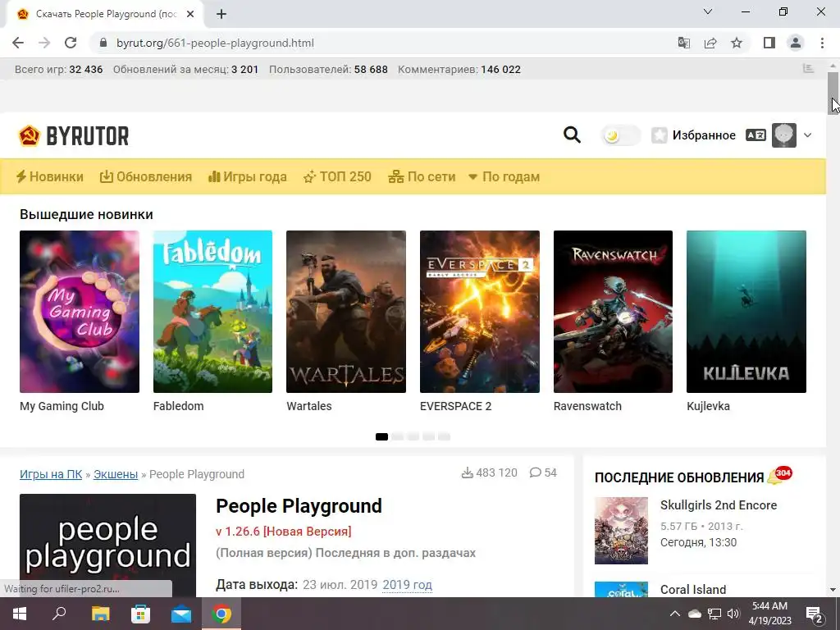The width and height of the screenshot is (840, 630).
Task: Open the Chrome profile icon
Action: pyautogui.click(x=796, y=43)
